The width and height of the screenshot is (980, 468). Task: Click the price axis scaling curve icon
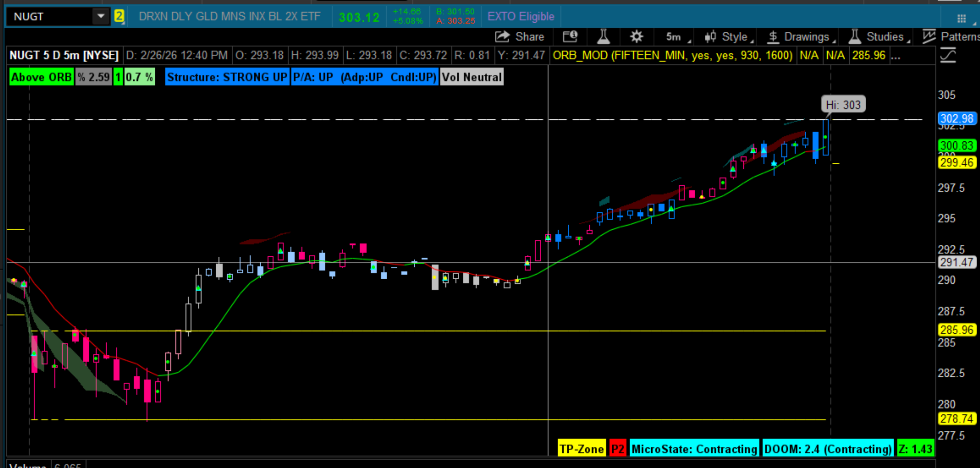coord(948,56)
